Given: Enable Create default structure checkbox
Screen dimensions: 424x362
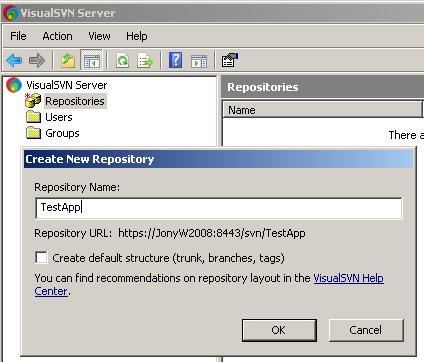Looking at the screenshot, I should [x=41, y=257].
